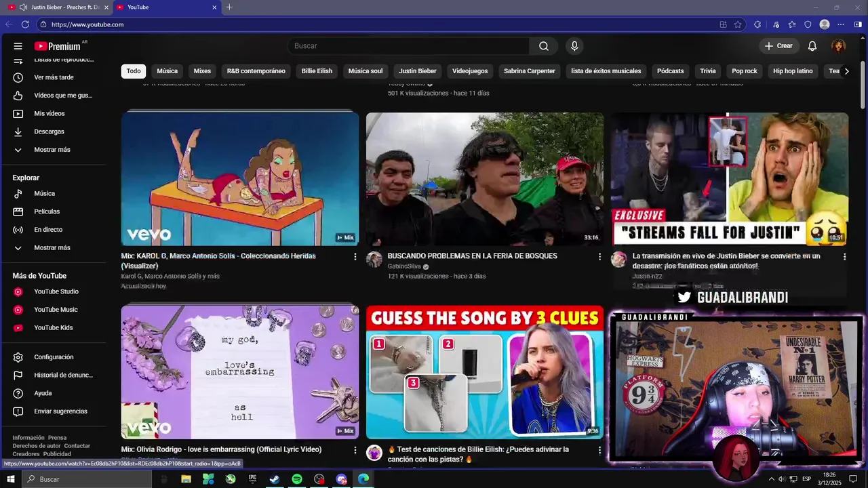Screen dimensions: 868x488
Task: Open Películas under Explorar
Action: [x=53, y=211]
